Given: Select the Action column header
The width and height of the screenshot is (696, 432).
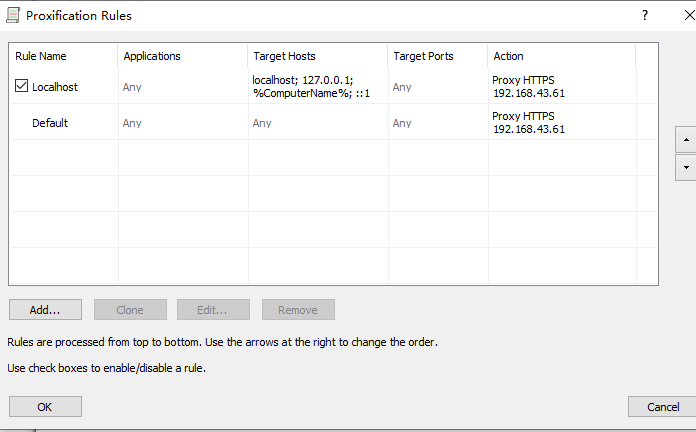Looking at the screenshot, I should (562, 56).
